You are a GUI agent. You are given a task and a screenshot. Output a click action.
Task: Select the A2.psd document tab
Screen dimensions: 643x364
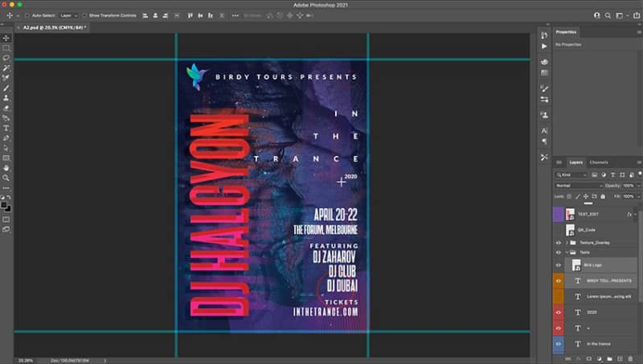click(52, 27)
